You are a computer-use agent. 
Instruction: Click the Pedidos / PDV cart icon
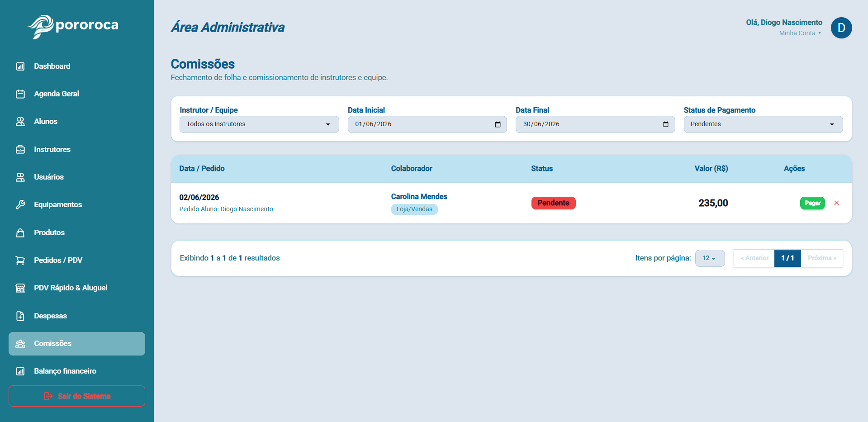pos(20,261)
